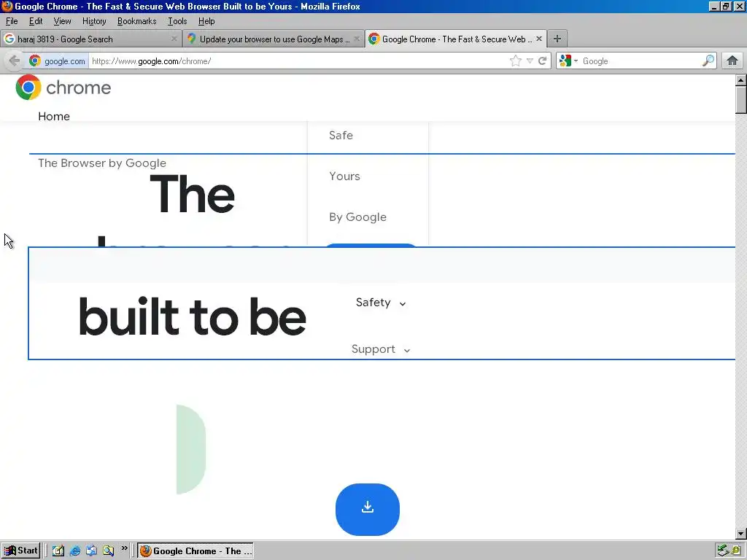The width and height of the screenshot is (747, 560).
Task: Open the Tools menu
Action: 177,21
